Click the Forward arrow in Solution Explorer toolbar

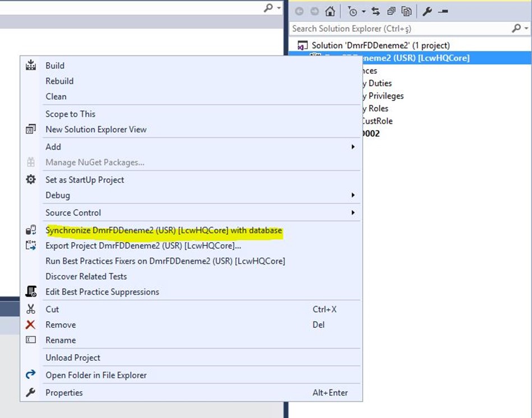click(314, 11)
